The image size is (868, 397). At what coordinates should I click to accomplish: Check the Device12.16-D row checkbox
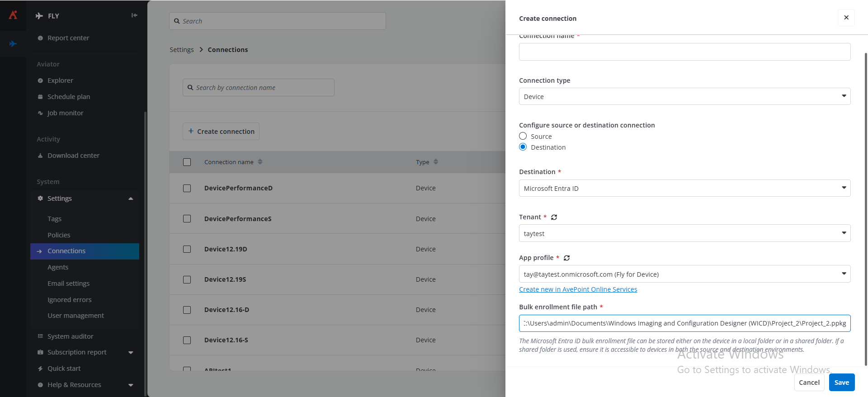tap(187, 310)
